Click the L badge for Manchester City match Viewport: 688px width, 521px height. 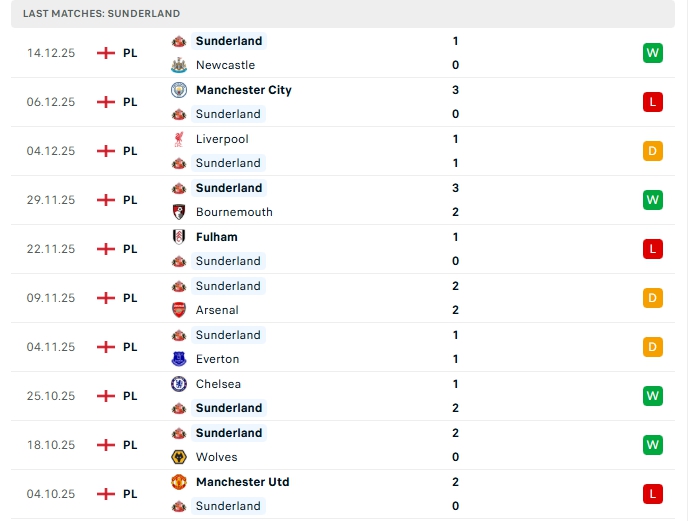click(653, 102)
